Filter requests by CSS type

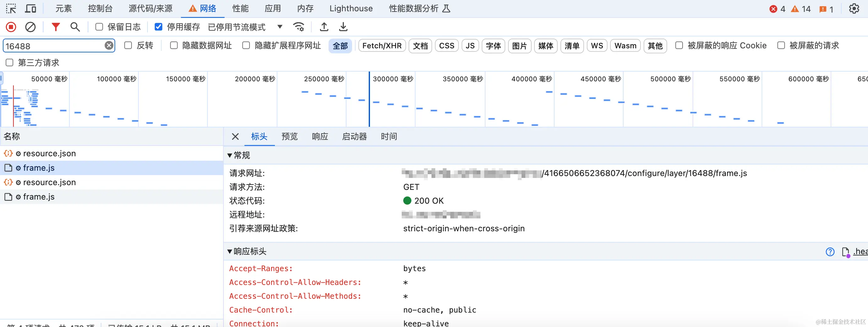447,46
